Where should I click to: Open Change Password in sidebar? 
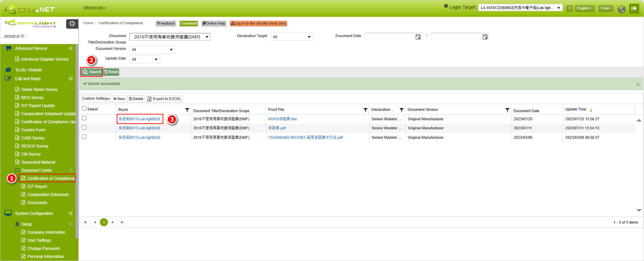click(43, 249)
